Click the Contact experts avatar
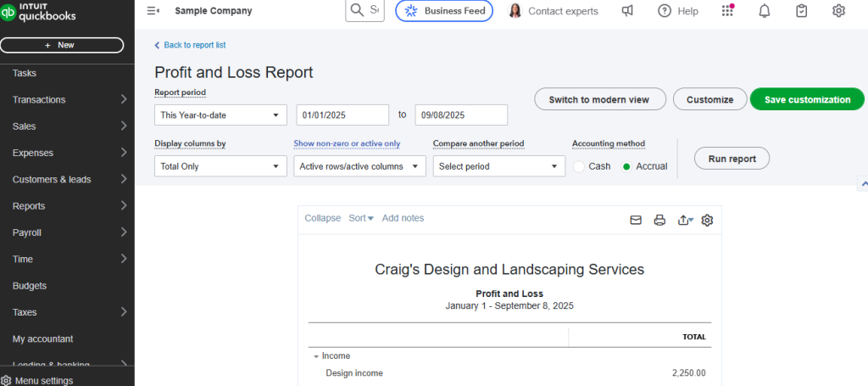This screenshot has width=868, height=386. coord(515,10)
